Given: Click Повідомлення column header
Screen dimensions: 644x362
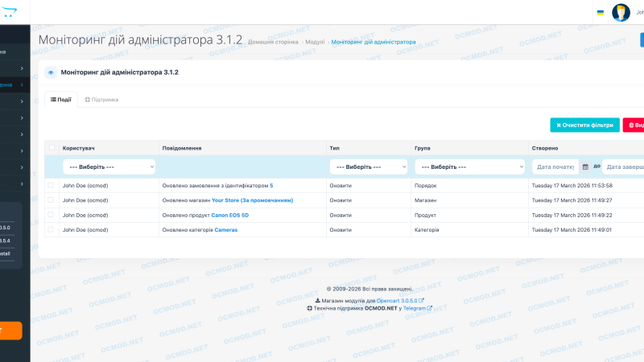Looking at the screenshot, I should point(182,148).
